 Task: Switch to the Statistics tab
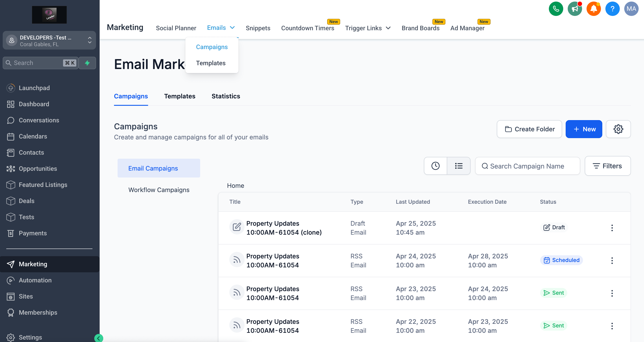click(226, 96)
